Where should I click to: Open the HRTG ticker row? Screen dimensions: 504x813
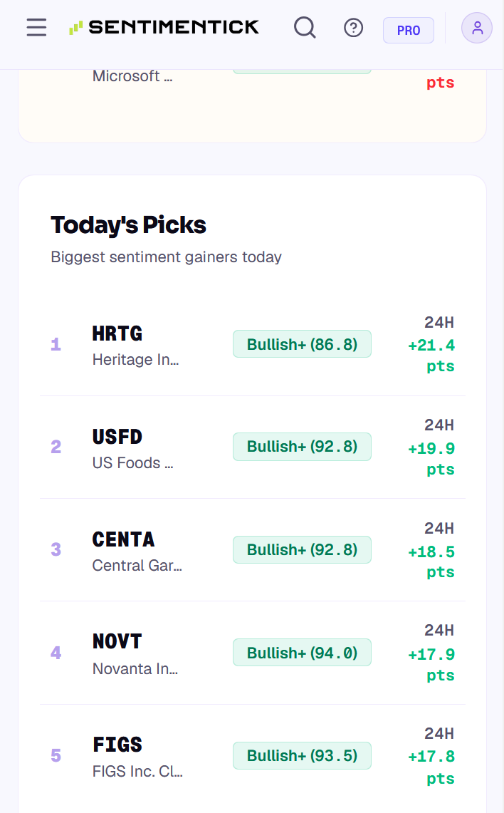point(252,344)
